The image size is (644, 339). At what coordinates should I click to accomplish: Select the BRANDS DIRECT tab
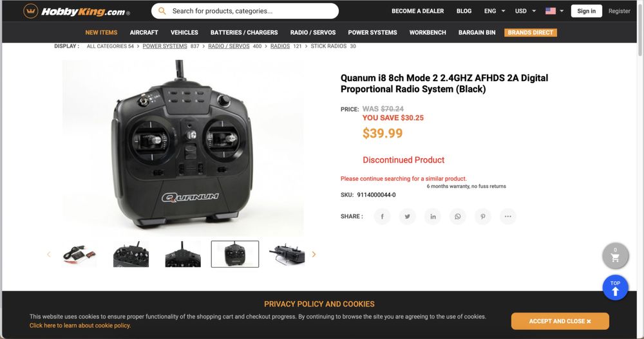(x=530, y=32)
